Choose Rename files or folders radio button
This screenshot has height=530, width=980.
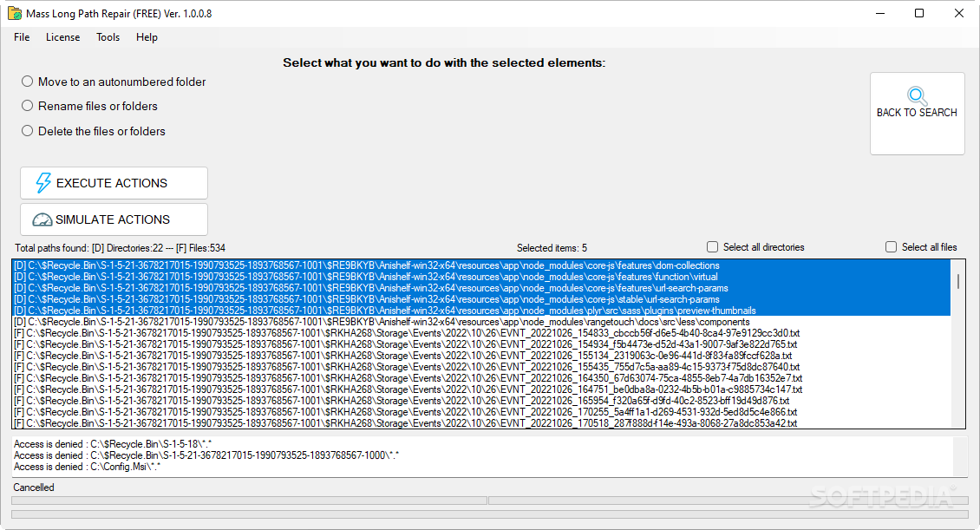point(28,106)
